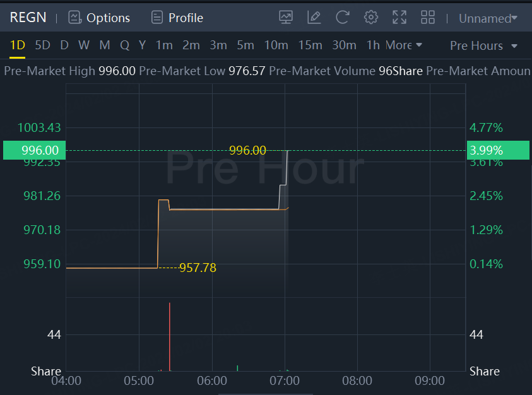Switch to the 1m interval

tap(164, 45)
